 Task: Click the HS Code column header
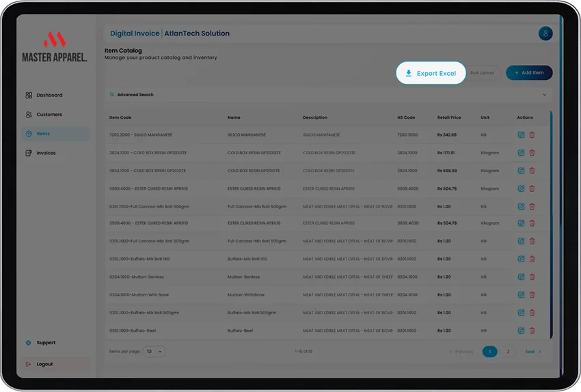406,117
